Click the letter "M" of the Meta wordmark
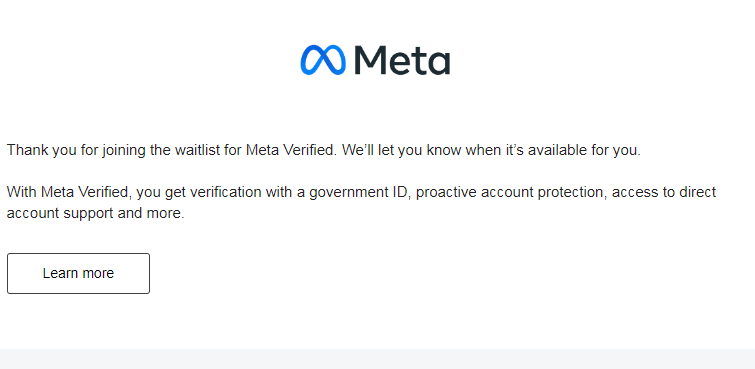The image size is (755, 369). point(371,60)
